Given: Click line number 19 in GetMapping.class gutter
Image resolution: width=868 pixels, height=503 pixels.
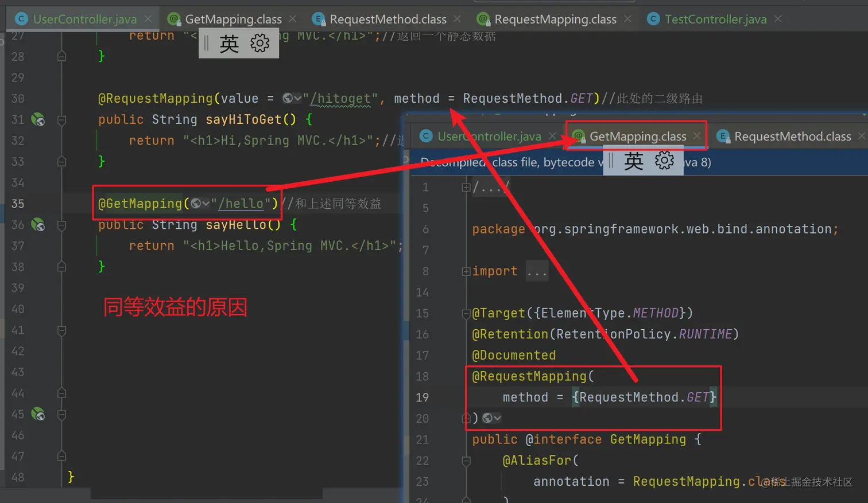Looking at the screenshot, I should click(x=423, y=397).
